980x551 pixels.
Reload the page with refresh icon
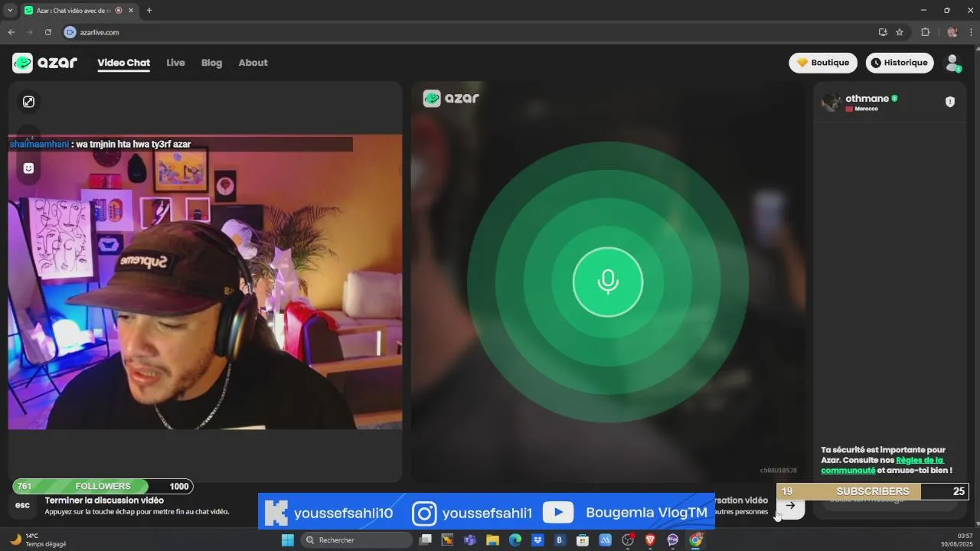pyautogui.click(x=48, y=32)
